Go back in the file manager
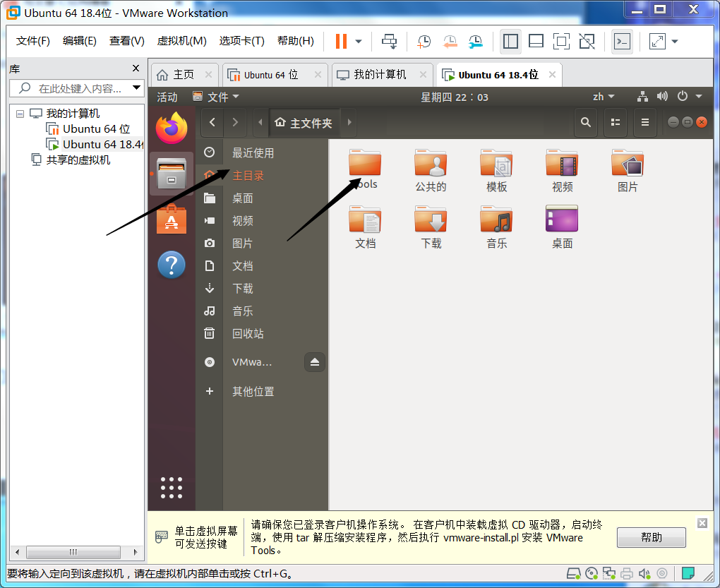Image resolution: width=720 pixels, height=588 pixels. click(x=212, y=122)
